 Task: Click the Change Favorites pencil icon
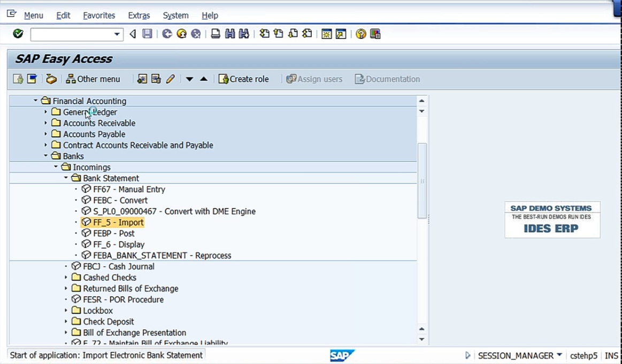pyautogui.click(x=170, y=79)
